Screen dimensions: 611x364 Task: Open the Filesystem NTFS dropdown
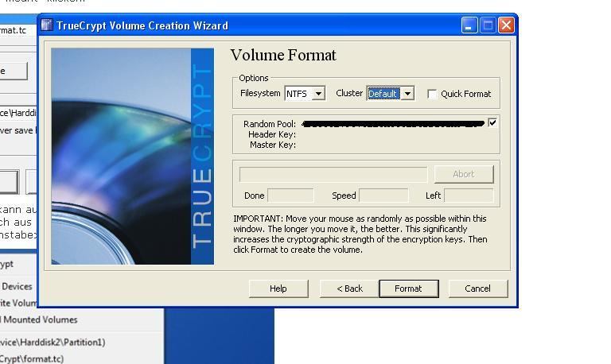[x=318, y=94]
